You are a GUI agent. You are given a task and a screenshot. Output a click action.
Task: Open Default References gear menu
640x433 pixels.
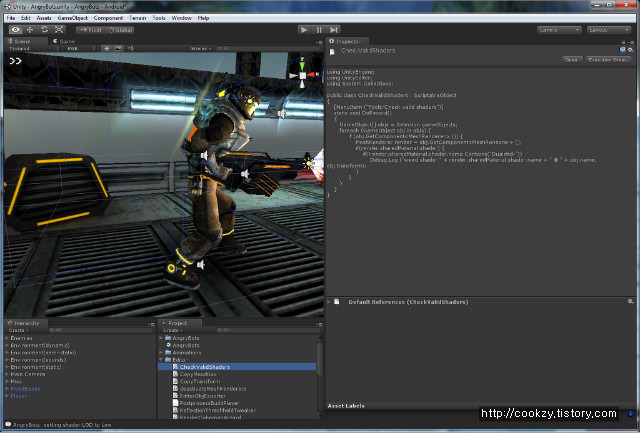[x=631, y=301]
